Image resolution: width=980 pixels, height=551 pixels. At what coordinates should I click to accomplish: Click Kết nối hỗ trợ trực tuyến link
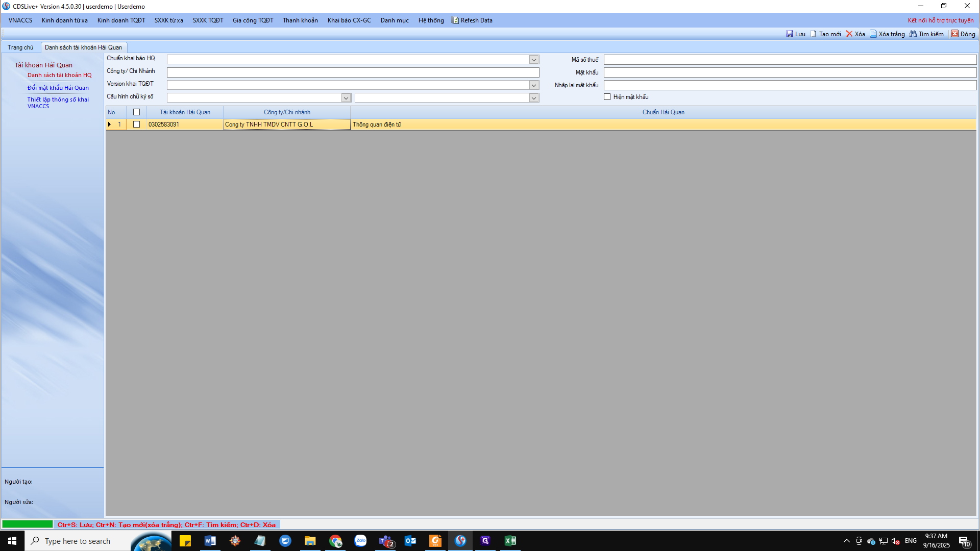click(940, 20)
